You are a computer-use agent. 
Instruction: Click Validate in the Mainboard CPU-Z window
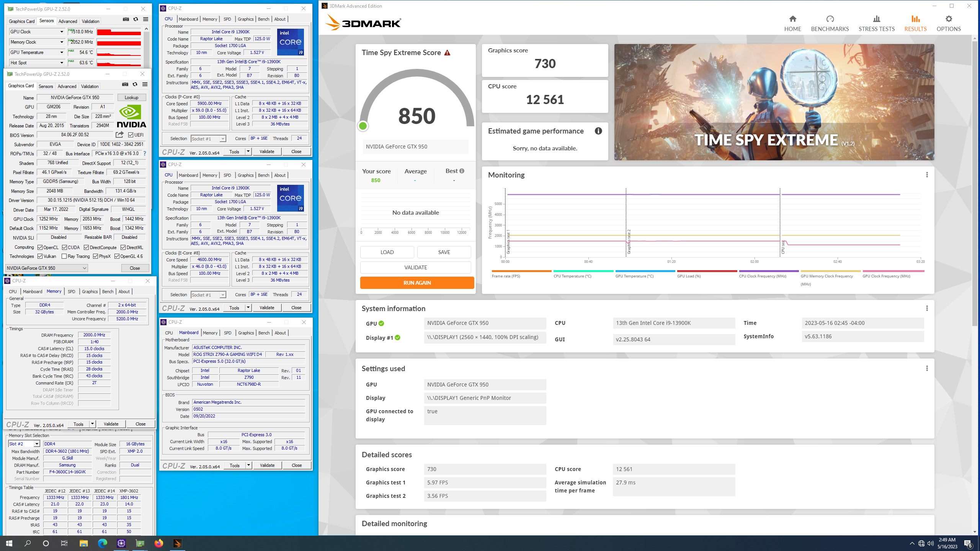(x=267, y=465)
